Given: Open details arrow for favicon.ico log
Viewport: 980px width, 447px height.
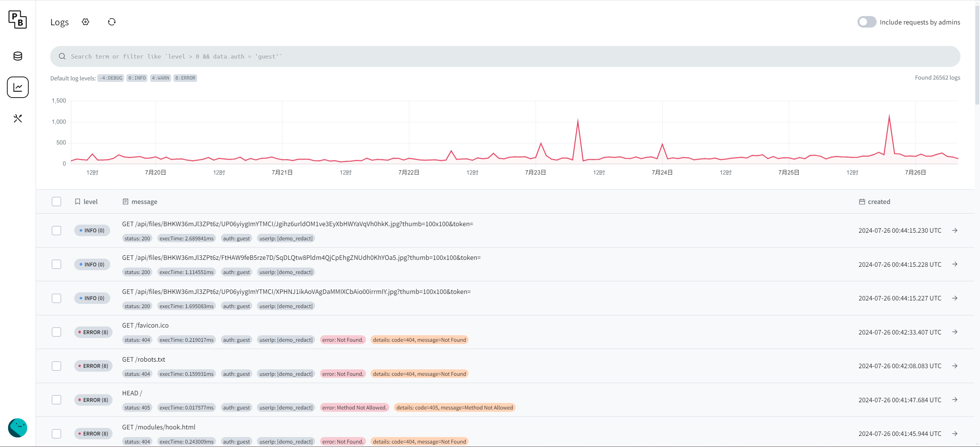Looking at the screenshot, I should tap(955, 332).
